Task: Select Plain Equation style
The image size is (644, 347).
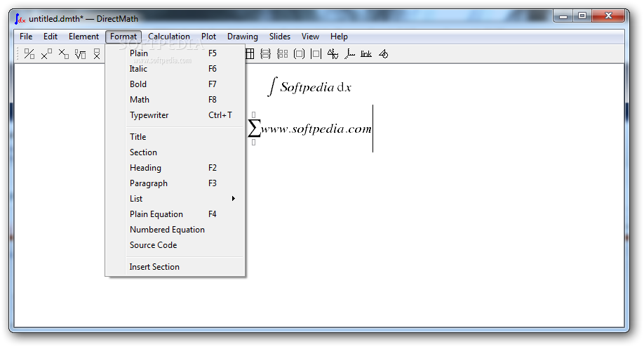Action: pos(175,214)
